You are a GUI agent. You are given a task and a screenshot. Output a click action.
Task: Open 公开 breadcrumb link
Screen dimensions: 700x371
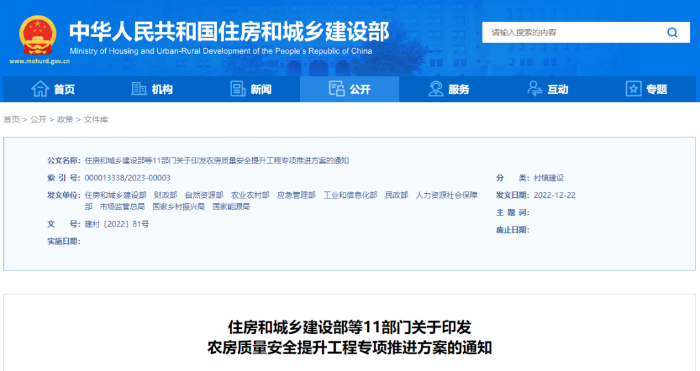coord(38,119)
